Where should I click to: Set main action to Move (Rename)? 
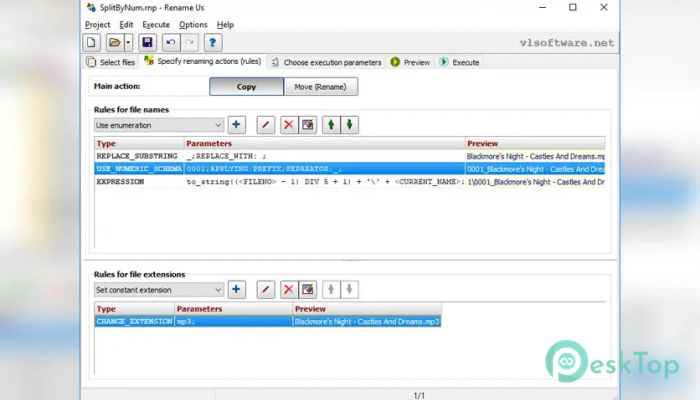click(x=321, y=87)
